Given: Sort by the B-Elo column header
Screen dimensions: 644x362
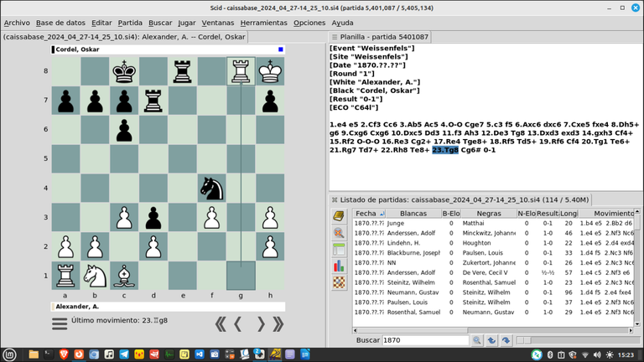Looking at the screenshot, I should (x=451, y=214).
